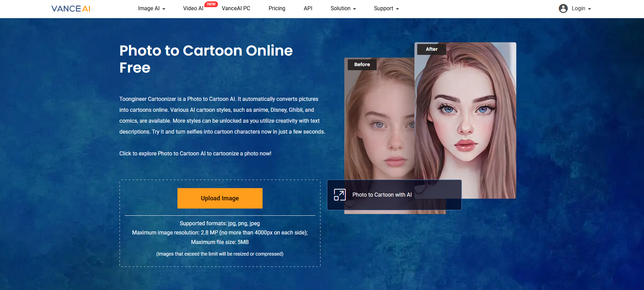Open the VanceAI PC page
This screenshot has width=644, height=290.
pyautogui.click(x=236, y=9)
